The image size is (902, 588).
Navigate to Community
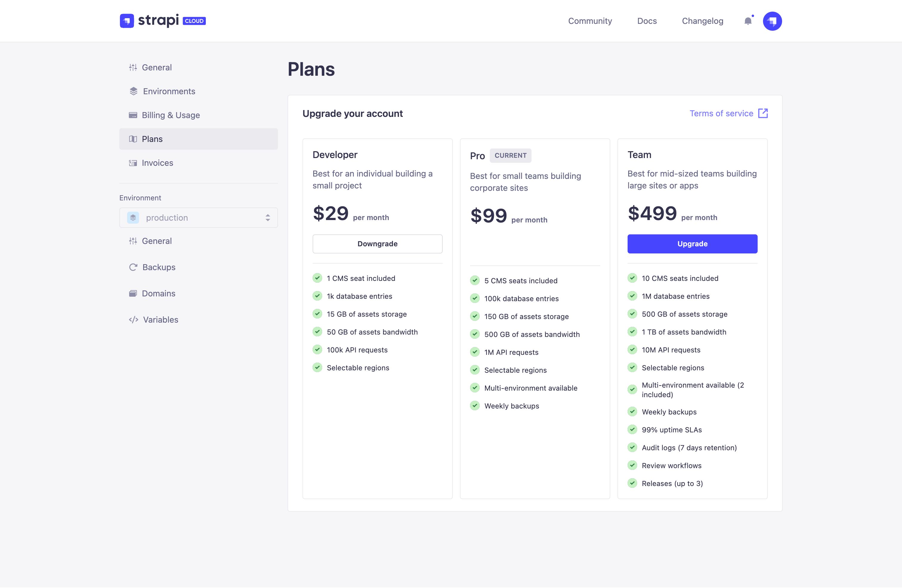click(x=590, y=21)
